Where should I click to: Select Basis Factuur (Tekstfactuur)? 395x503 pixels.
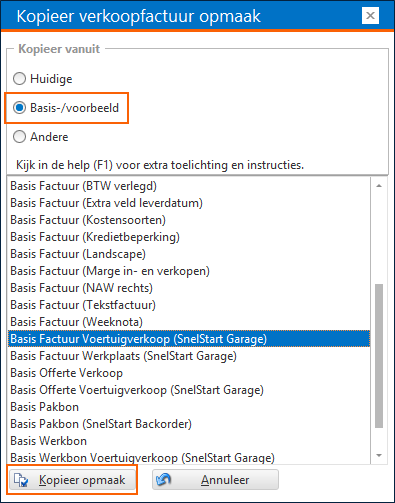tap(189, 305)
